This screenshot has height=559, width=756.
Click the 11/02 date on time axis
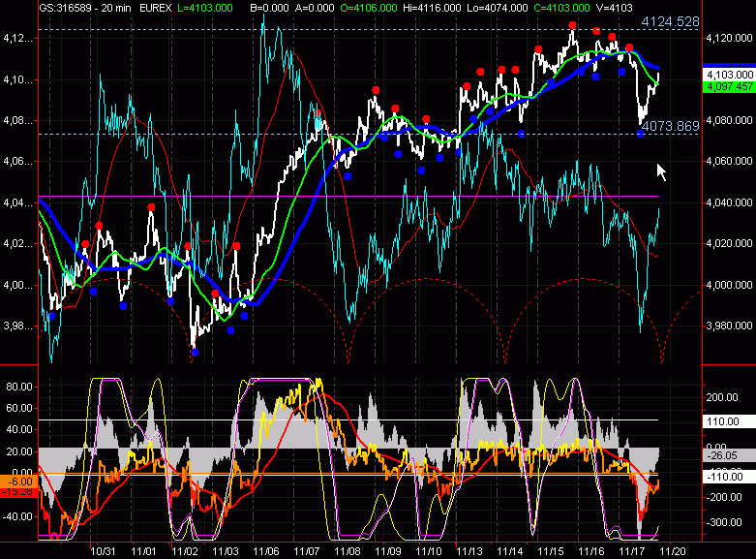(185, 551)
